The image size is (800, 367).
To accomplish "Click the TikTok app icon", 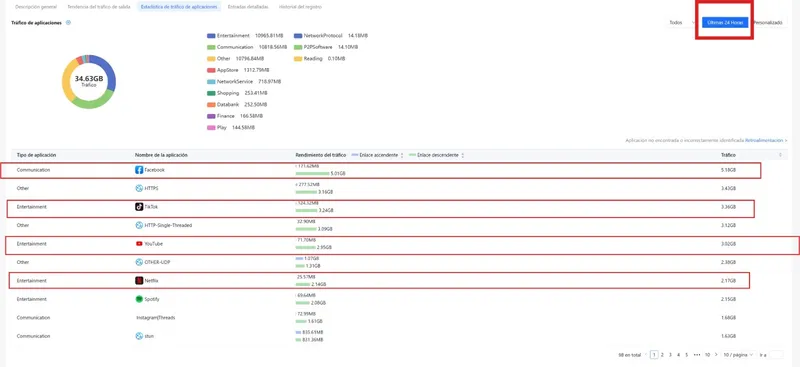I will pyautogui.click(x=139, y=207).
